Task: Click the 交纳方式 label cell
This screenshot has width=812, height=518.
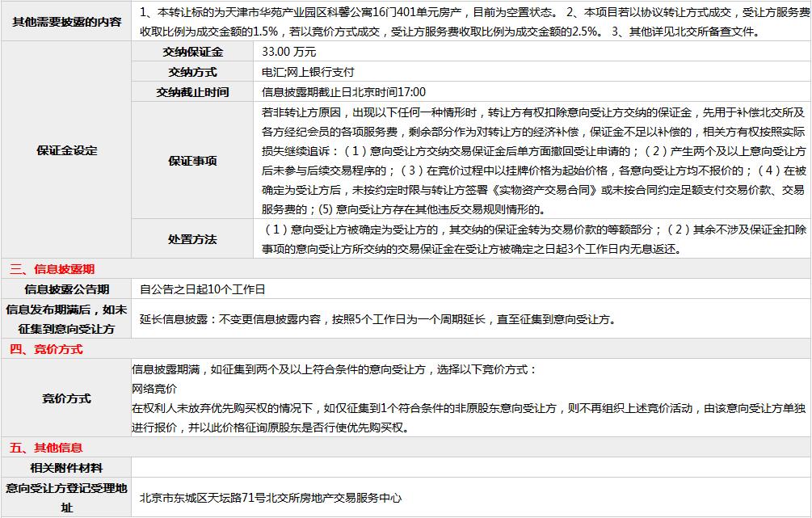Action: (x=192, y=72)
